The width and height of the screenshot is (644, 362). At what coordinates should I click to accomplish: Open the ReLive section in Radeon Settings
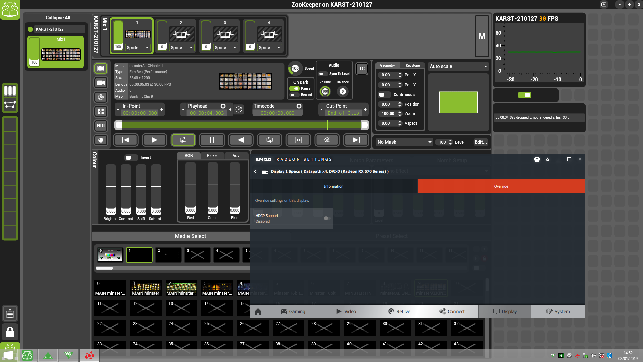tap(399, 312)
